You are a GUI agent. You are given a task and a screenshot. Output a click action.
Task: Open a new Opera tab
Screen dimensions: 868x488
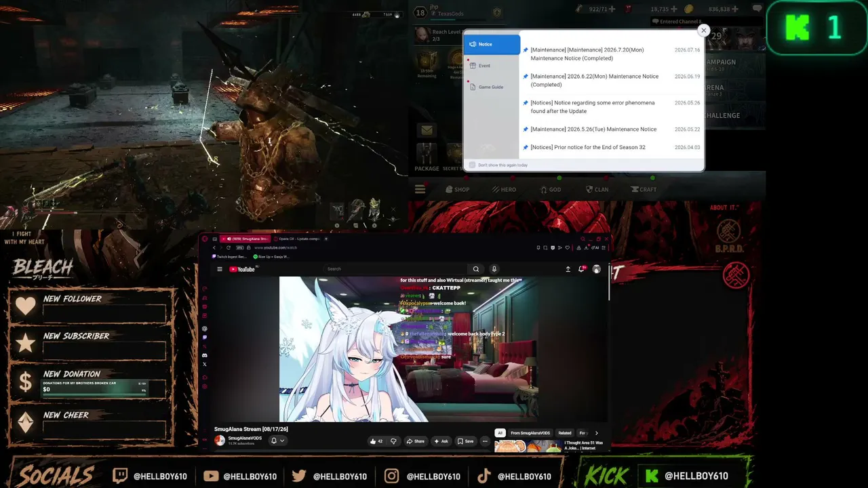[326, 239]
